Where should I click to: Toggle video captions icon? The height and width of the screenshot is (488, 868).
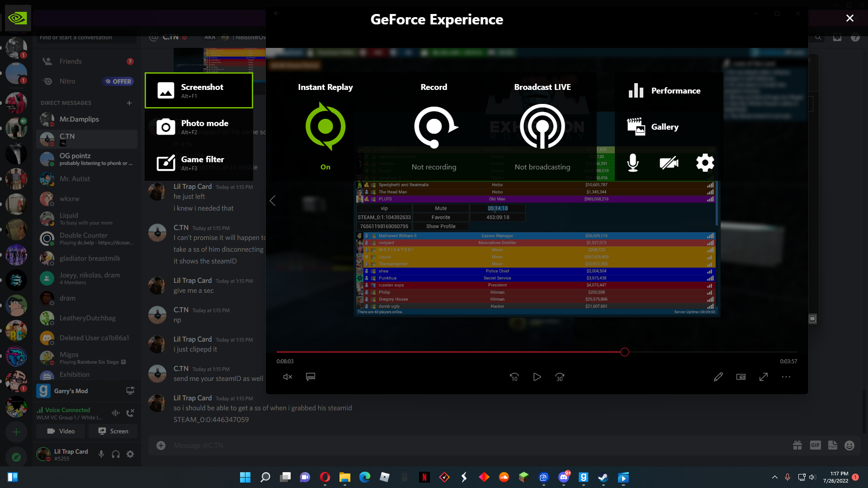(x=311, y=376)
